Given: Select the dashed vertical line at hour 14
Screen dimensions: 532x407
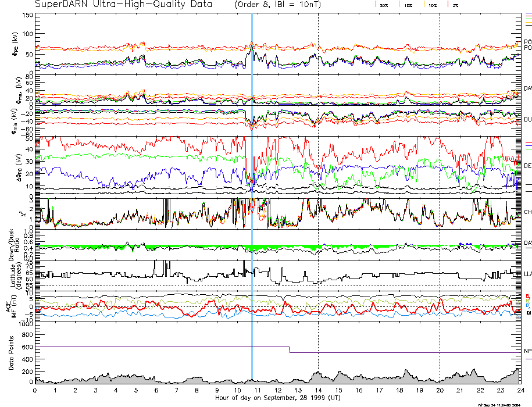Looking at the screenshot, I should pos(318,174).
